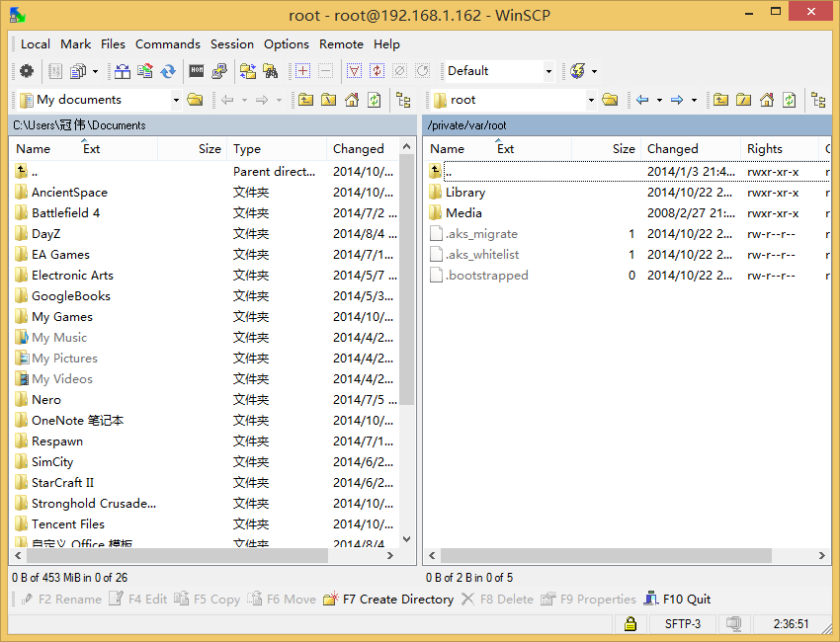Toggle the remote directory tree icon
This screenshot has height=642, width=840.
click(818, 100)
